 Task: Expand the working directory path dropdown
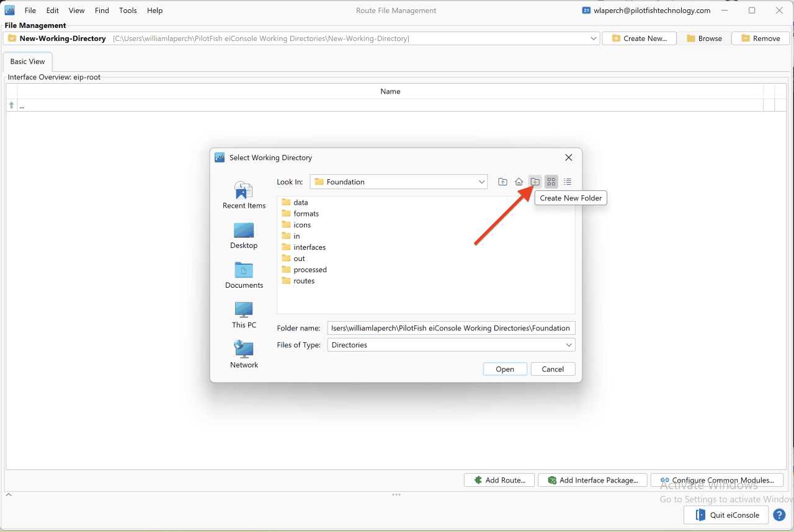pos(594,38)
